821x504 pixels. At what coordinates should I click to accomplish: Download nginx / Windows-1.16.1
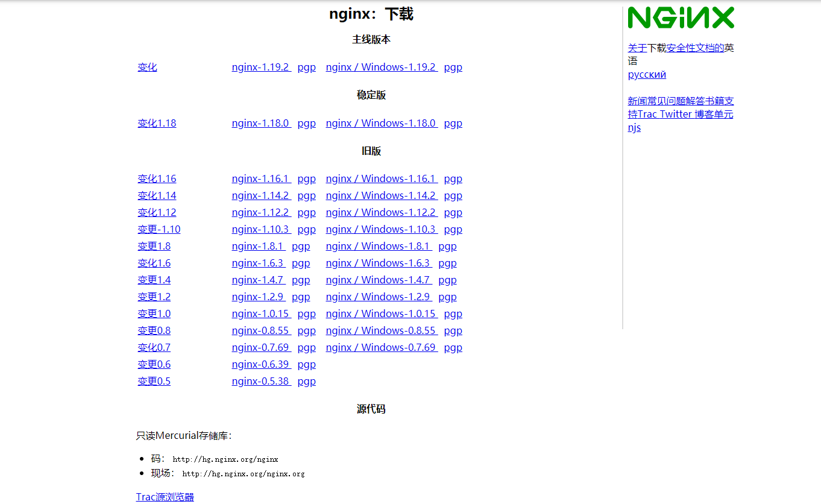382,178
